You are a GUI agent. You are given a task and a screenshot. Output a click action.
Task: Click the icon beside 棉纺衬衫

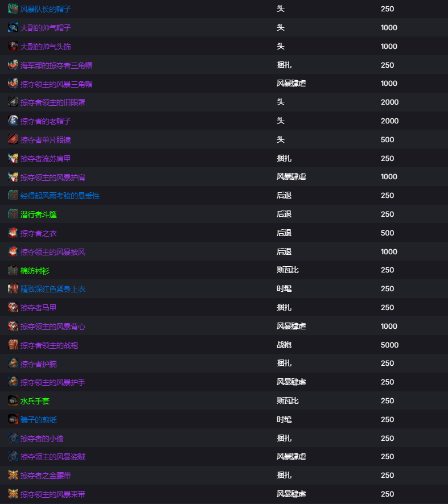click(13, 271)
